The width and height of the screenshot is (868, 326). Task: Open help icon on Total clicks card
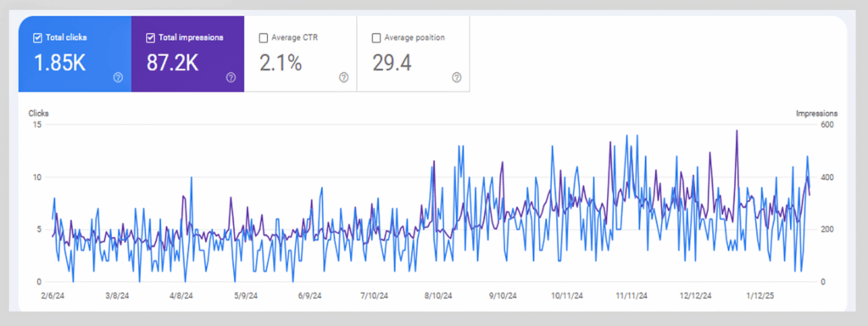click(x=118, y=77)
